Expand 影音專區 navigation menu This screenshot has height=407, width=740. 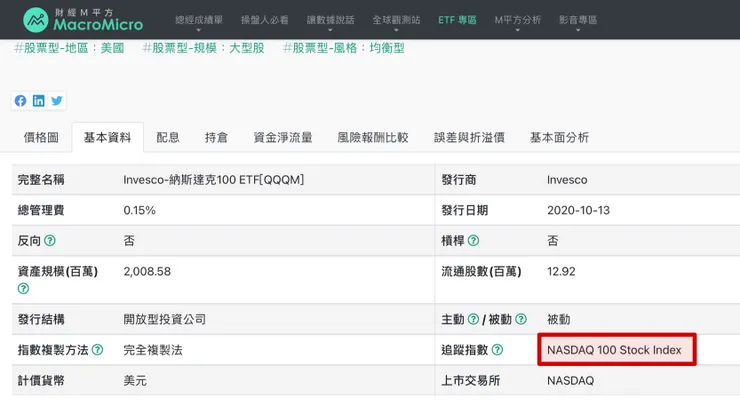click(578, 20)
